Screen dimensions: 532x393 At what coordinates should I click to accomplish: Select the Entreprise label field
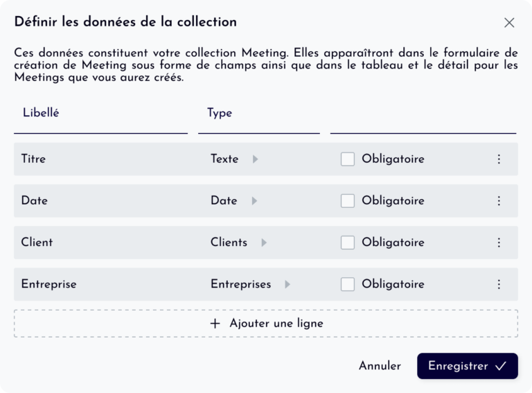pyautogui.click(x=104, y=284)
